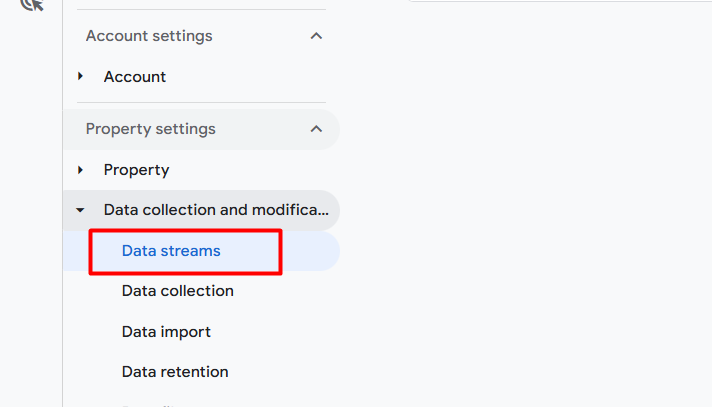Collapse Data collection and modification arrow
This screenshot has height=407, width=712.
click(x=80, y=210)
